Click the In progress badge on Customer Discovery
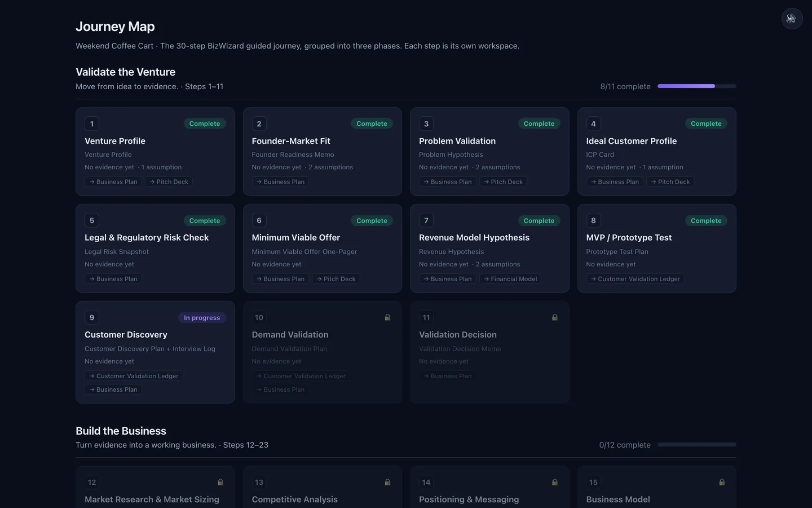 click(x=202, y=318)
